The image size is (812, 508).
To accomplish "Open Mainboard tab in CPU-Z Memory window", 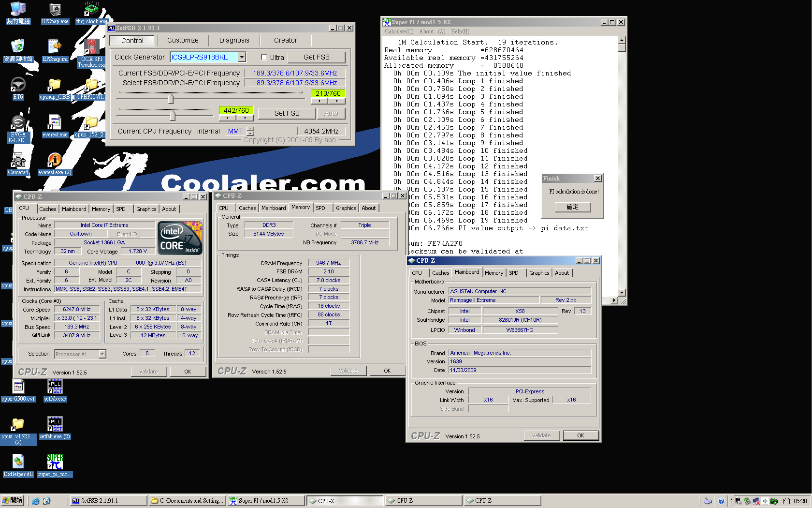I will pos(274,208).
